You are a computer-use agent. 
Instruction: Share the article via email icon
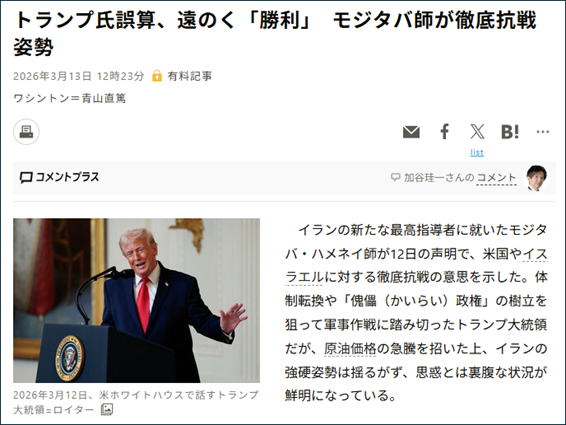click(x=411, y=132)
